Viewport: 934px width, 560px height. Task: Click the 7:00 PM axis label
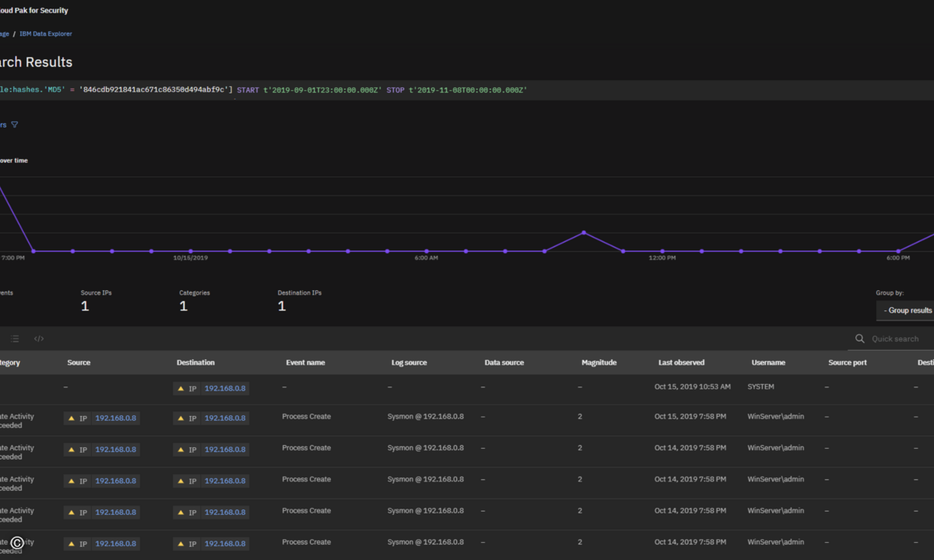12,257
